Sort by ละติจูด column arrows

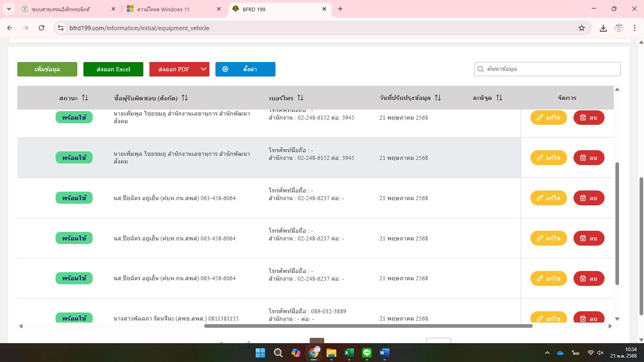coord(499,98)
